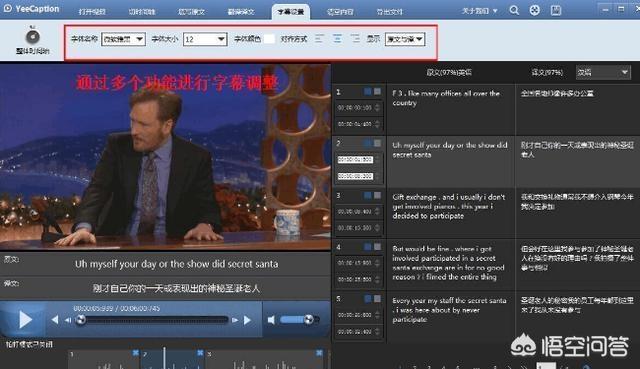This screenshot has width=640, height=369.
Task: Click waveform playhead in segment 2
Action: tap(164, 358)
